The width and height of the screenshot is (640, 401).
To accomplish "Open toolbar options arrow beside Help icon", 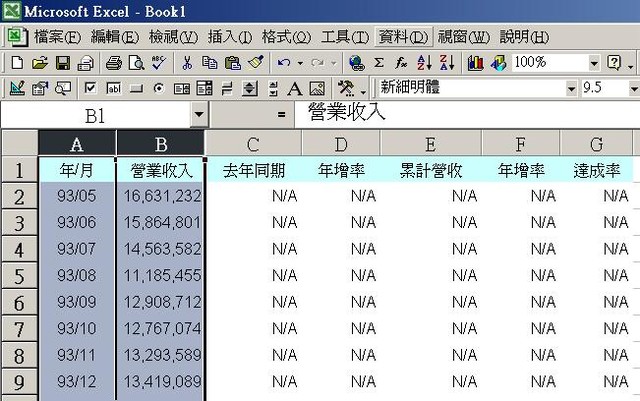I will coord(631,65).
